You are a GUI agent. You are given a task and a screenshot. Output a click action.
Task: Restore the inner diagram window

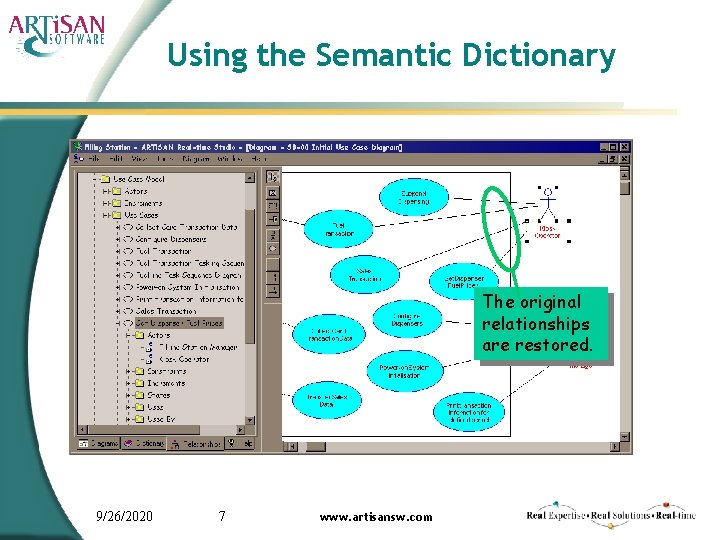[x=613, y=159]
